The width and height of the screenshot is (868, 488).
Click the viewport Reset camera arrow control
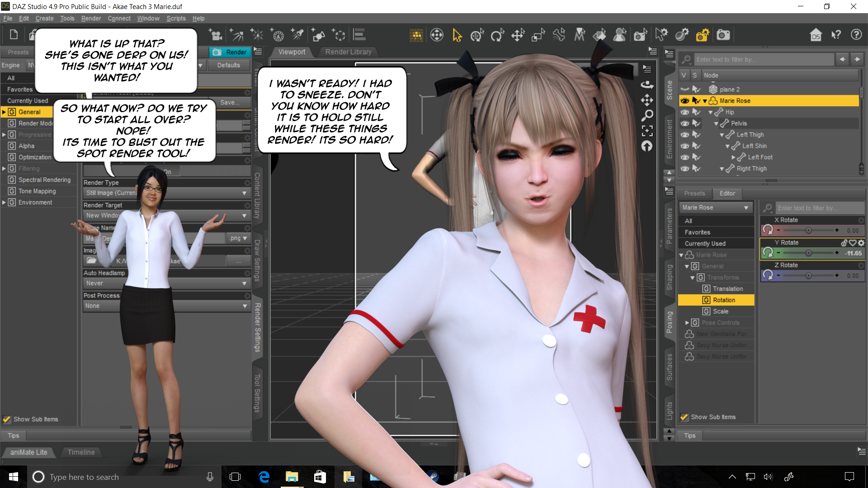coord(647,146)
